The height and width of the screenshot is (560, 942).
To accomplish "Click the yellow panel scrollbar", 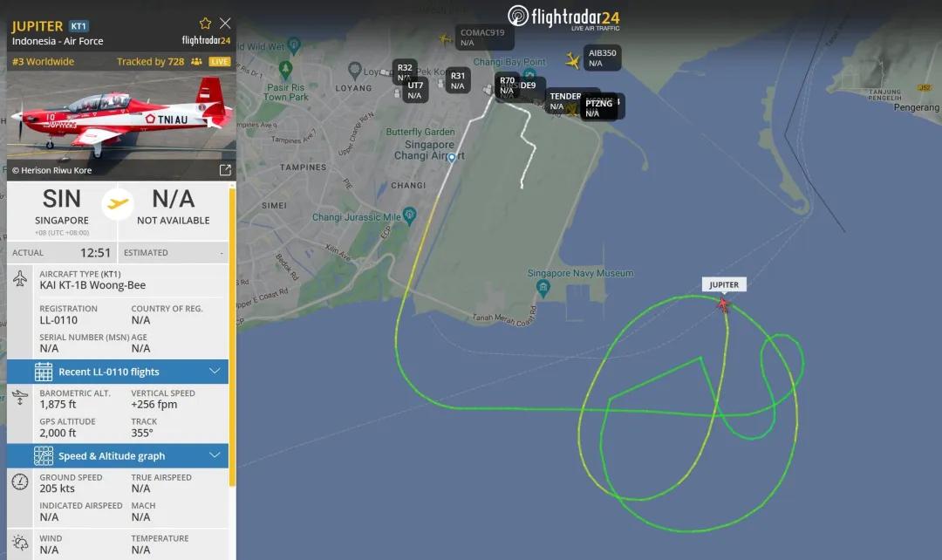I will pos(232,337).
